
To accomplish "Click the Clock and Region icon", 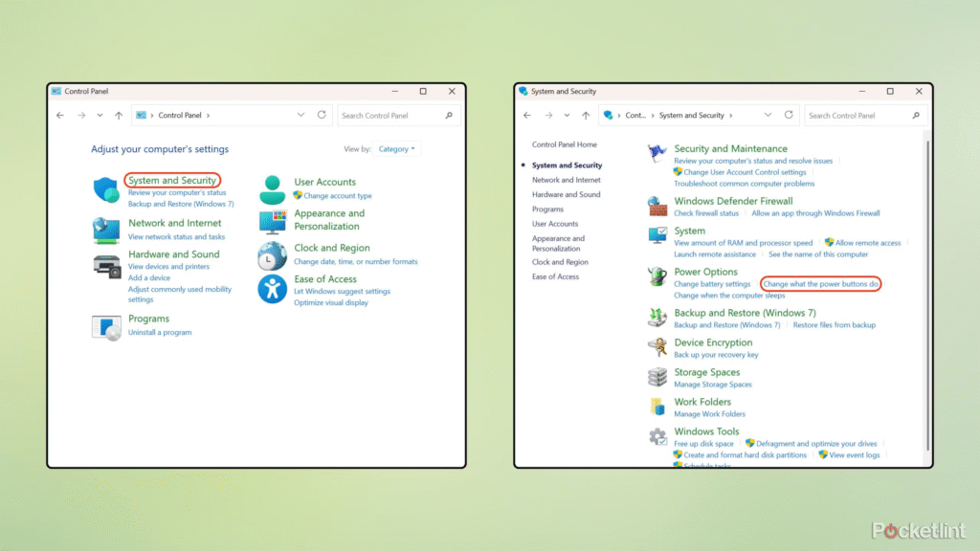I will click(x=273, y=254).
